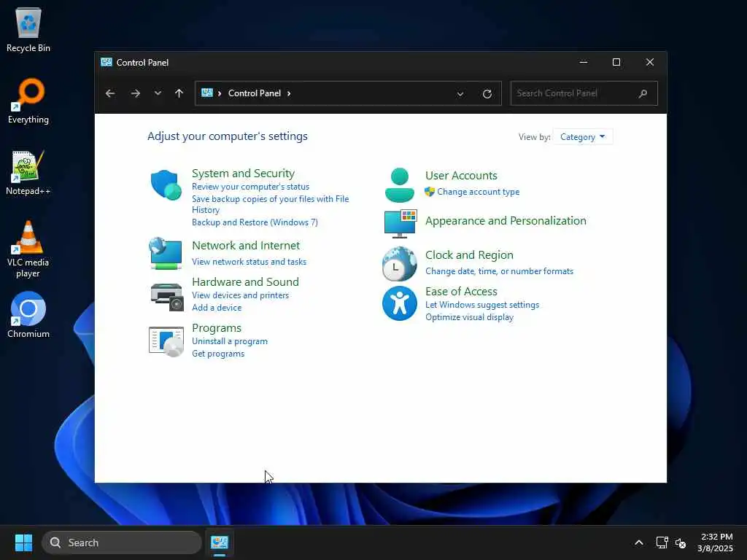Click Uninstall a program
Screen dimensions: 747x560
coord(230,341)
